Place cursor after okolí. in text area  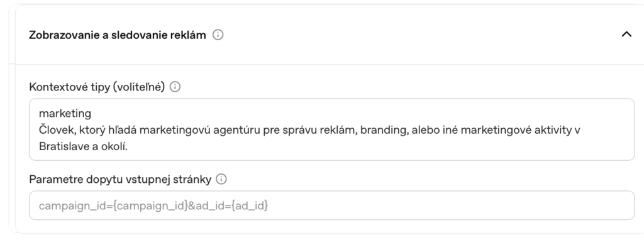tap(128, 146)
